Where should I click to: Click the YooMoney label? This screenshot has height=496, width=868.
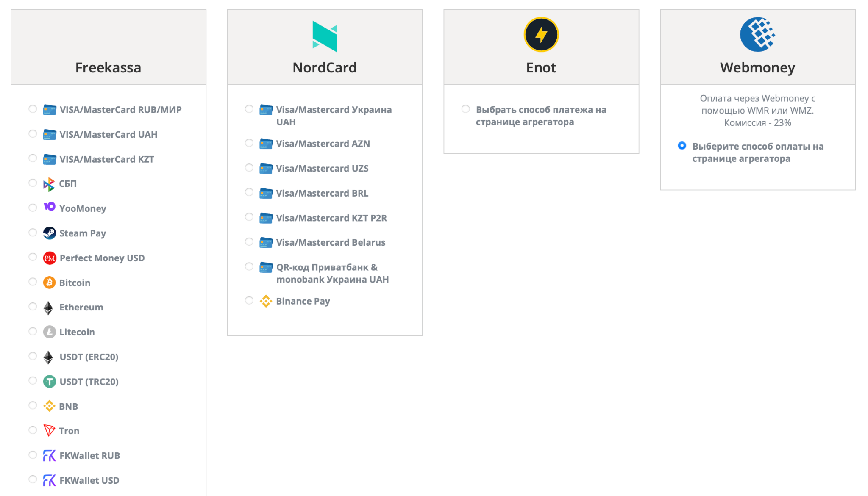pos(83,208)
